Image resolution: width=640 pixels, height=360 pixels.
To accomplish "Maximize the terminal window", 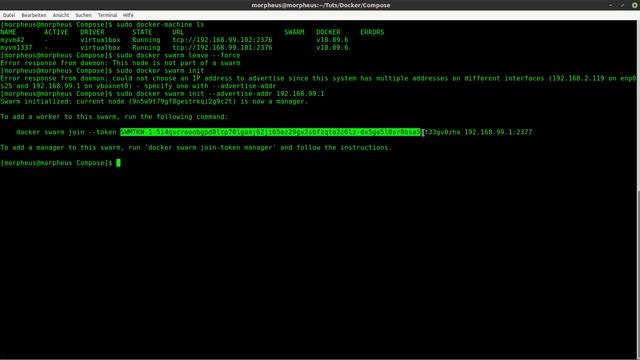I will (622, 5).
